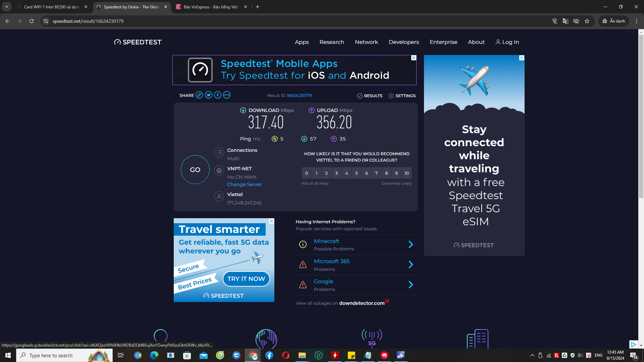Open Task View on the taskbar

click(121, 355)
